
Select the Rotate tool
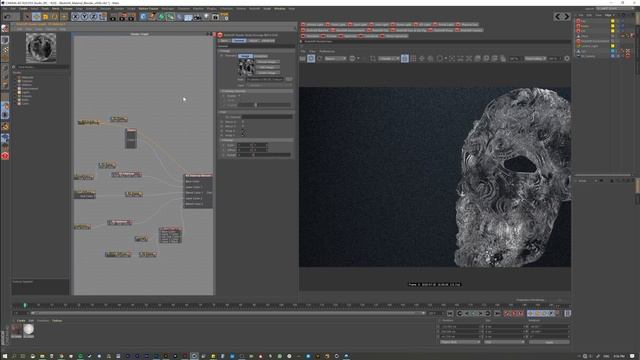[x=55, y=17]
